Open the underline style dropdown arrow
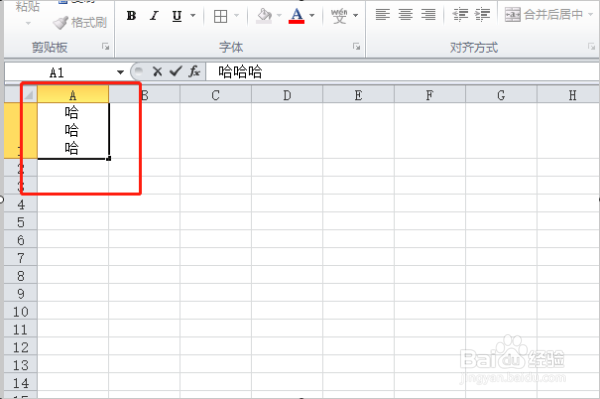The image size is (600, 399). point(193,16)
